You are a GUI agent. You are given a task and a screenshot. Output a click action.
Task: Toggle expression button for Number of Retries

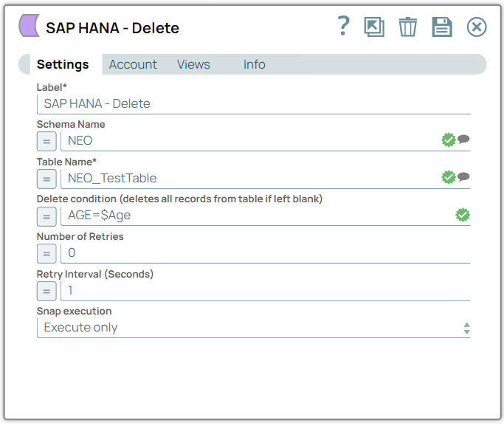coord(46,254)
